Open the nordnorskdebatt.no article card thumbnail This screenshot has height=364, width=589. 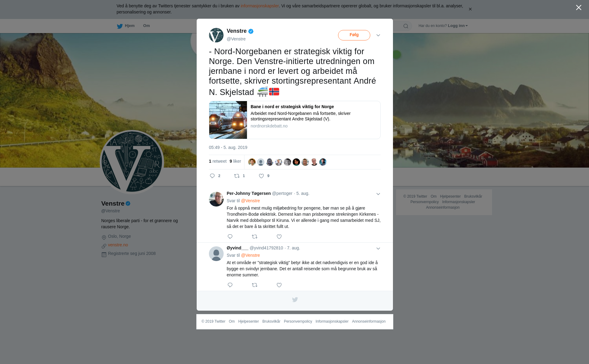click(228, 120)
